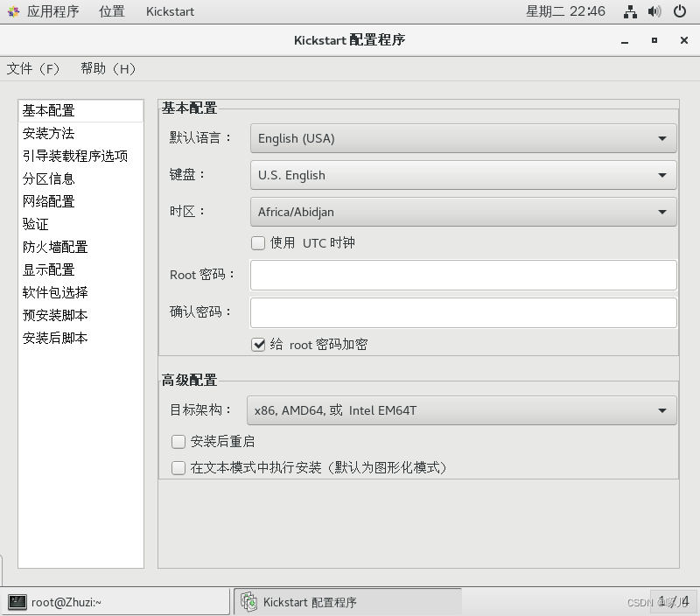Open the 时区 Africa/Abidjan dropdown
This screenshot has width=700, height=616.
point(464,212)
